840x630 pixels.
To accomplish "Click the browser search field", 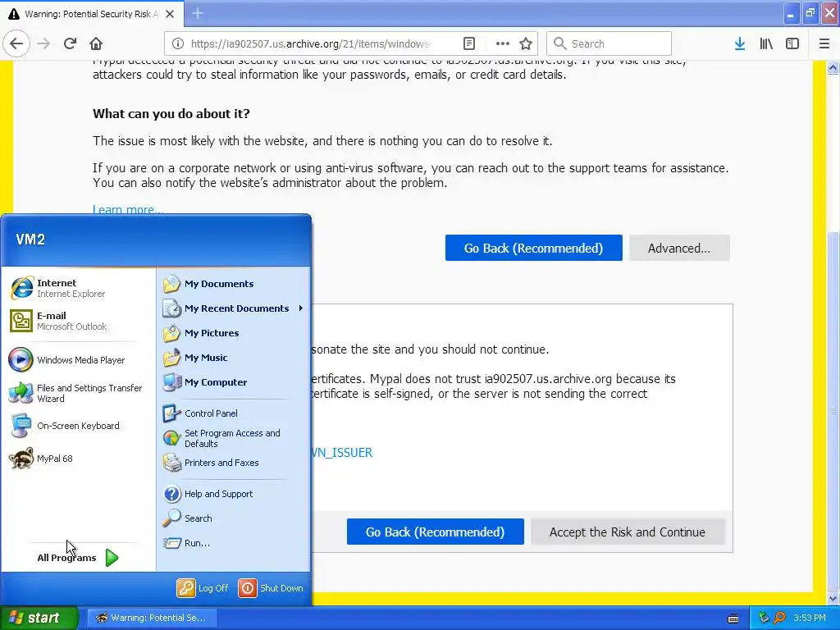I will tap(609, 43).
